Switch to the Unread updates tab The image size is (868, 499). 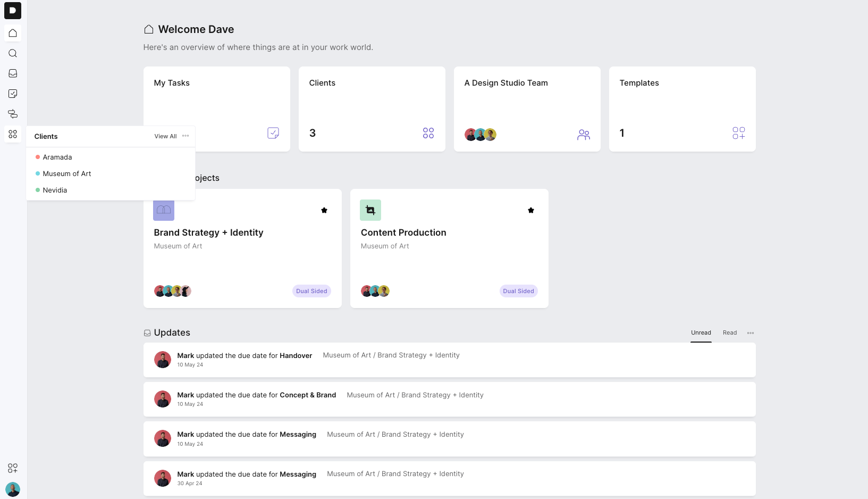coord(701,333)
